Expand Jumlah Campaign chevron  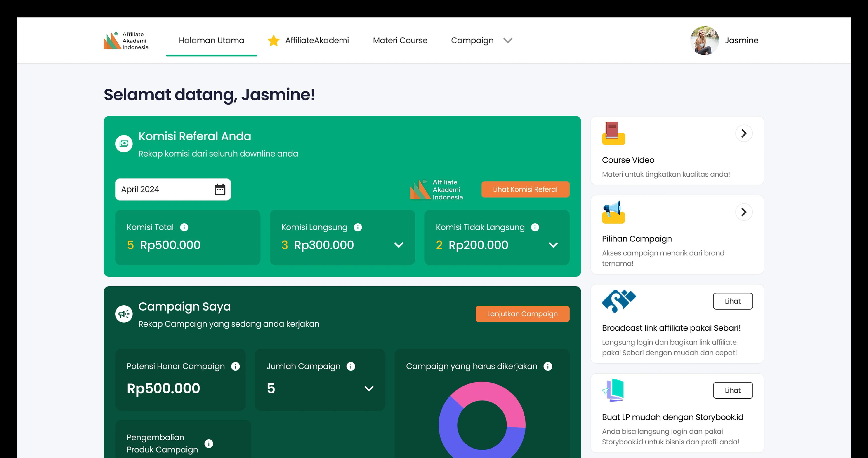point(369,389)
